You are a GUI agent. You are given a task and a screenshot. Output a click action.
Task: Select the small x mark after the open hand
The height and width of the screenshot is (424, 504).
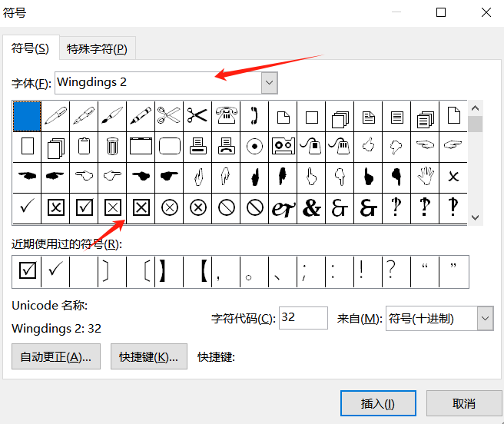pos(453,177)
